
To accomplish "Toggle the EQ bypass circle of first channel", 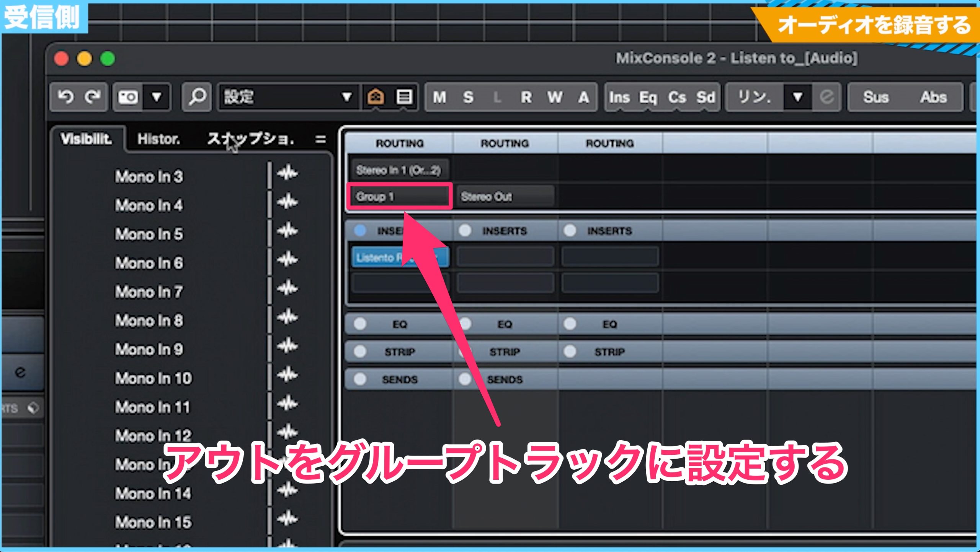I will (360, 324).
